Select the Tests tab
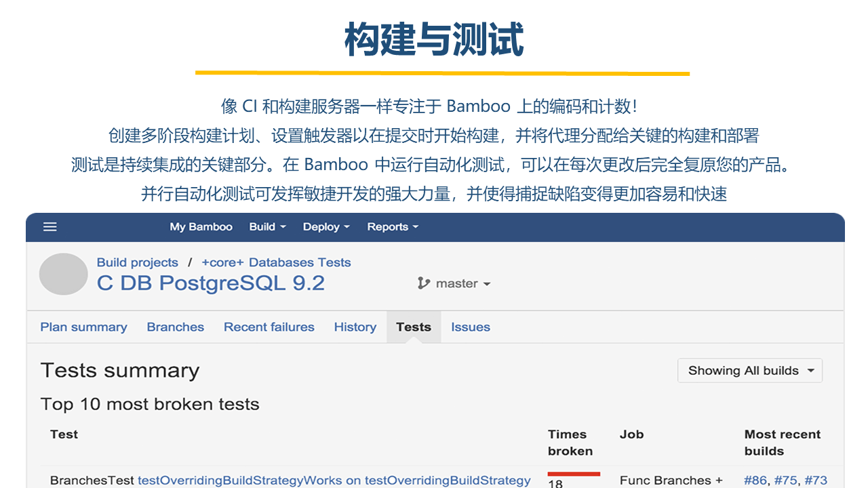This screenshot has height=488, width=868. point(414,327)
